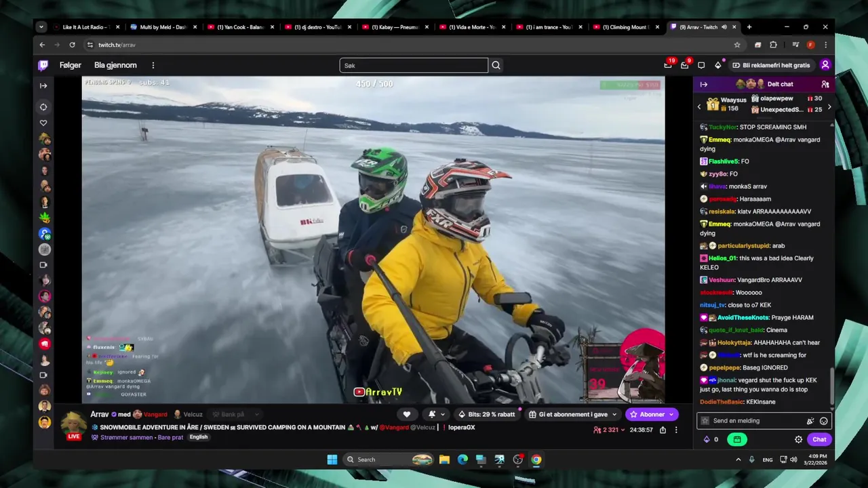The height and width of the screenshot is (488, 868).
Task: Open a new Chrome tab
Action: (749, 27)
